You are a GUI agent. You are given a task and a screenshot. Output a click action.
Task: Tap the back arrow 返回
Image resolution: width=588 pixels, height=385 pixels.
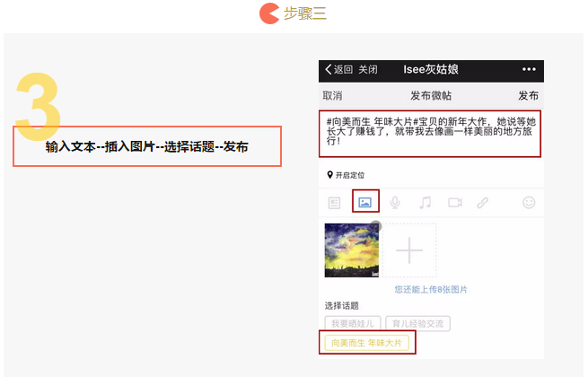338,69
